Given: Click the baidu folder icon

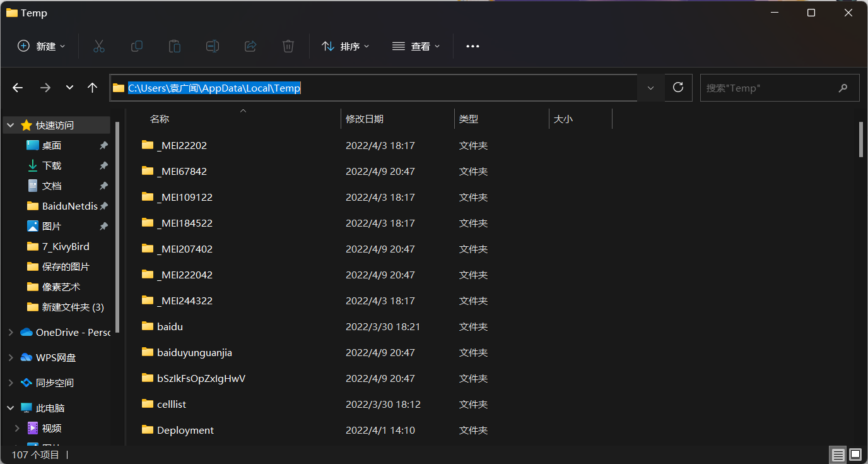Looking at the screenshot, I should point(148,326).
